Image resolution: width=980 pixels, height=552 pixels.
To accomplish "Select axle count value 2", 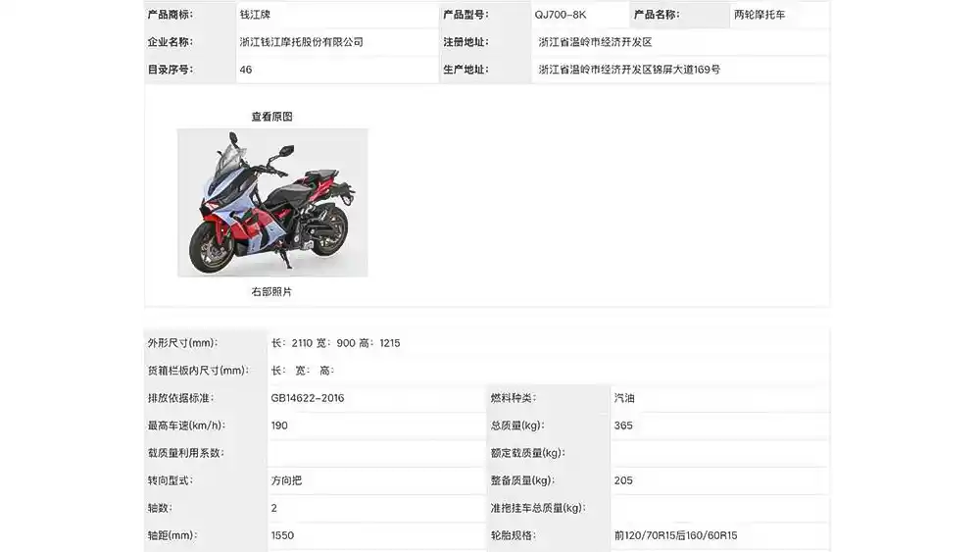I will [273, 508].
